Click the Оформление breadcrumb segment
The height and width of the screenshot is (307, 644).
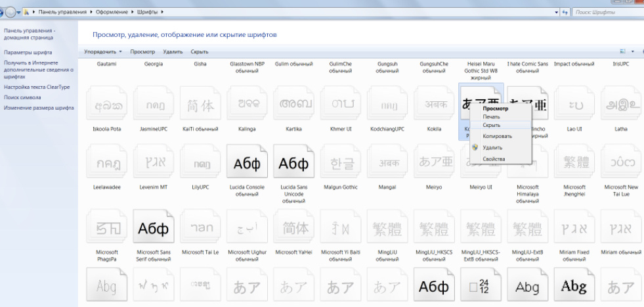tap(112, 12)
